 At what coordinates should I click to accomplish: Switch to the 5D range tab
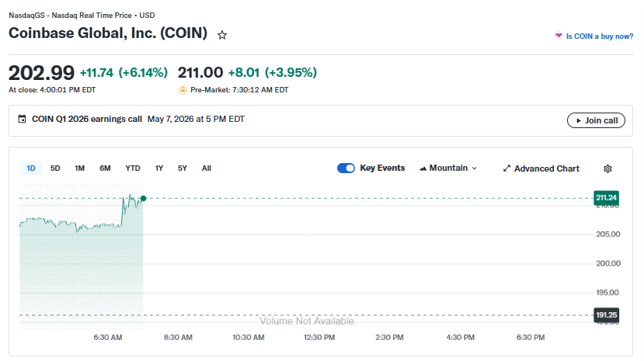click(55, 168)
